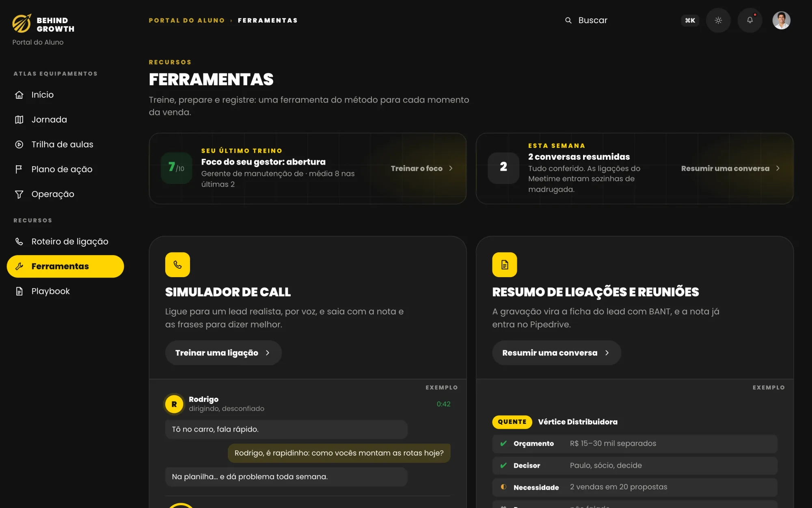This screenshot has width=812, height=508.
Task: Select Plano de ação menu item
Action: tap(65, 169)
